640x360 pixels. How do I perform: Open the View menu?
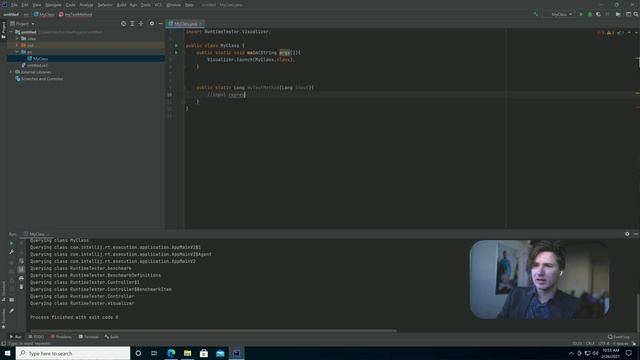(x=37, y=5)
